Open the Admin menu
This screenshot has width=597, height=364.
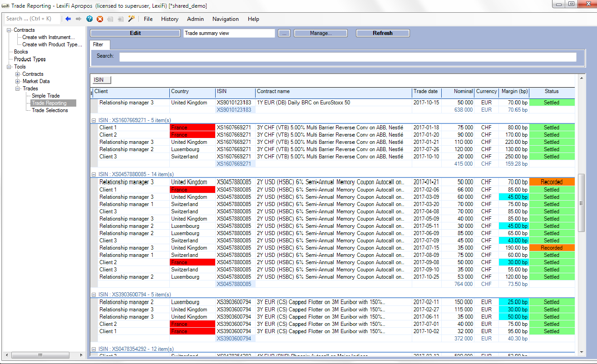[195, 19]
